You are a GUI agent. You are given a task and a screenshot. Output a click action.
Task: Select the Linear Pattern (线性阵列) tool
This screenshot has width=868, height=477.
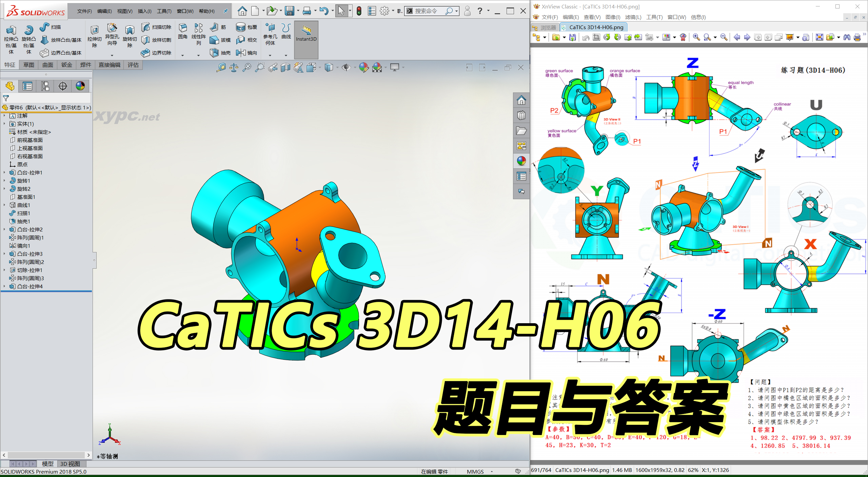(199, 34)
